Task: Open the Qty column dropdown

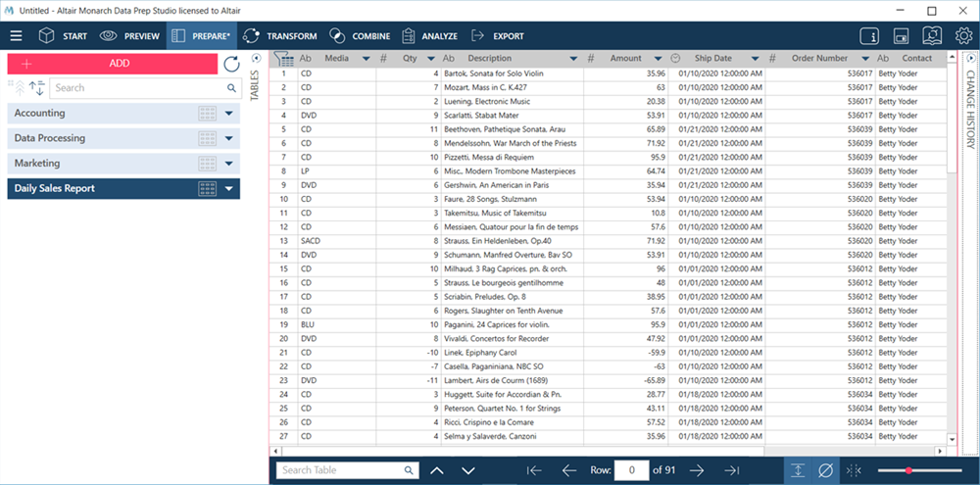Action: pos(430,59)
